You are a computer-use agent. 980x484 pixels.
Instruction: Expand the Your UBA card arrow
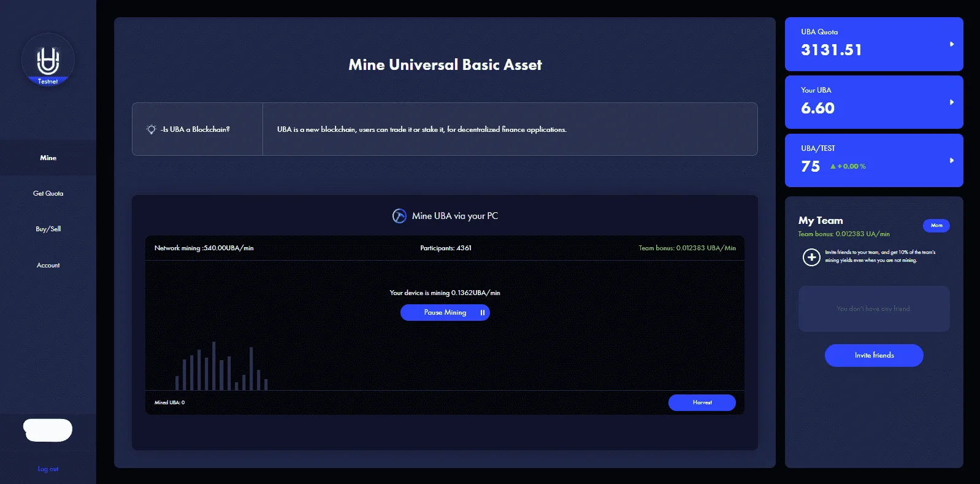coord(952,102)
